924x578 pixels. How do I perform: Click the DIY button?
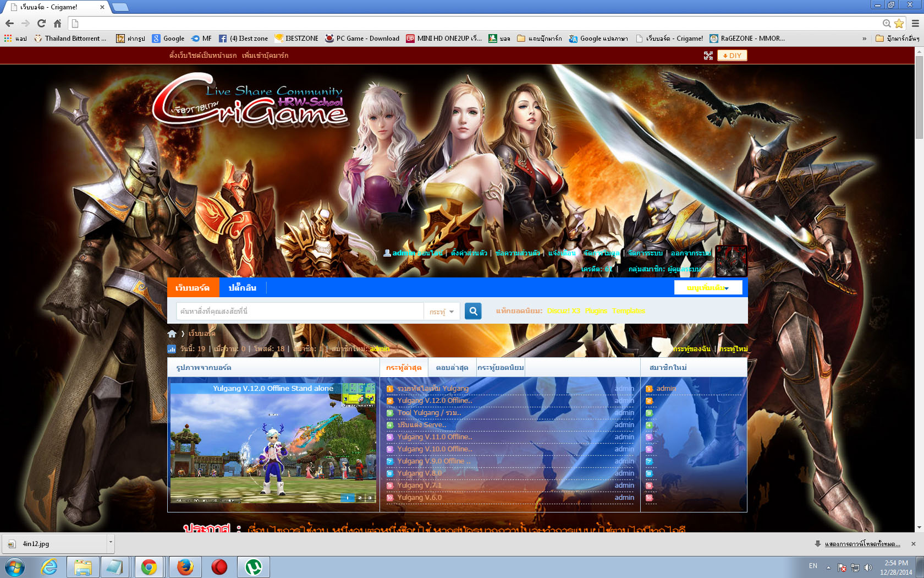click(732, 56)
